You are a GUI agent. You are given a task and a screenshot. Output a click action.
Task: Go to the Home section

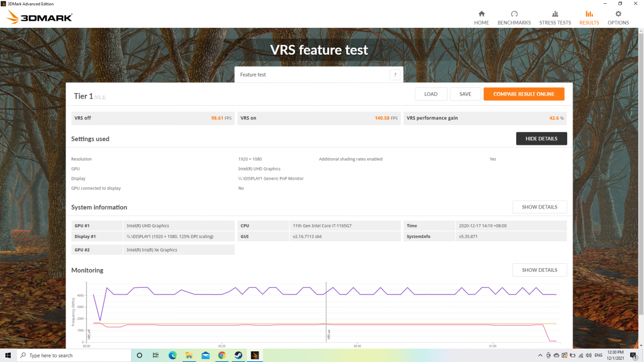[481, 18]
